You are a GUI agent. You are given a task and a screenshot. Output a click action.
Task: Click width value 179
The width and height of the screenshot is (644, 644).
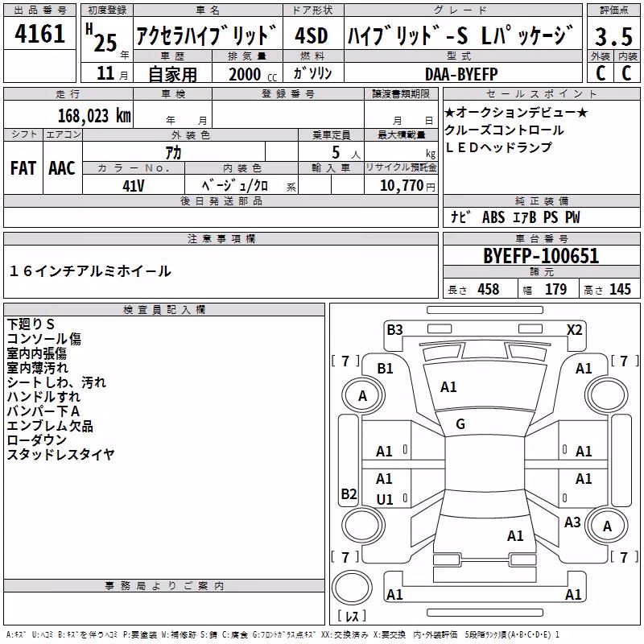555,289
